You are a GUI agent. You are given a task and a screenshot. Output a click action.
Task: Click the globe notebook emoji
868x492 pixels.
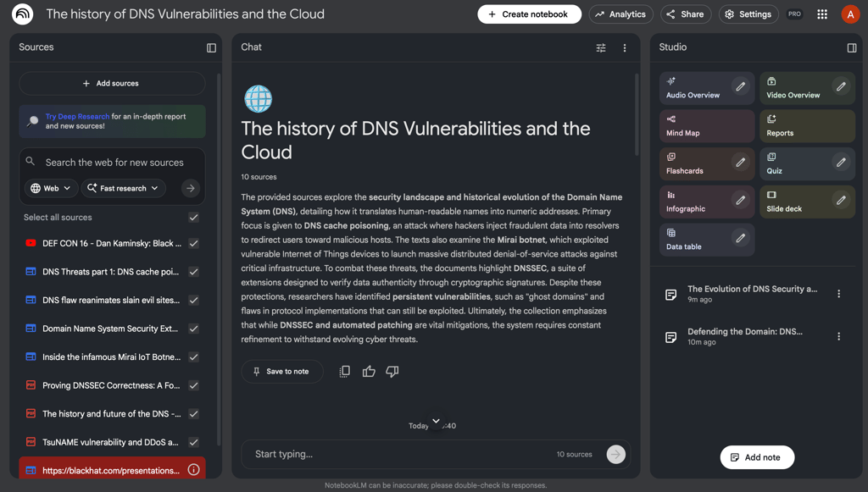(258, 99)
